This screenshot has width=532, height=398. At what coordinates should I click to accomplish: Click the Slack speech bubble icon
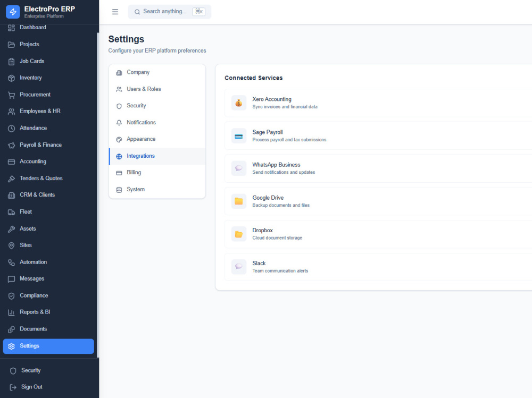click(239, 266)
